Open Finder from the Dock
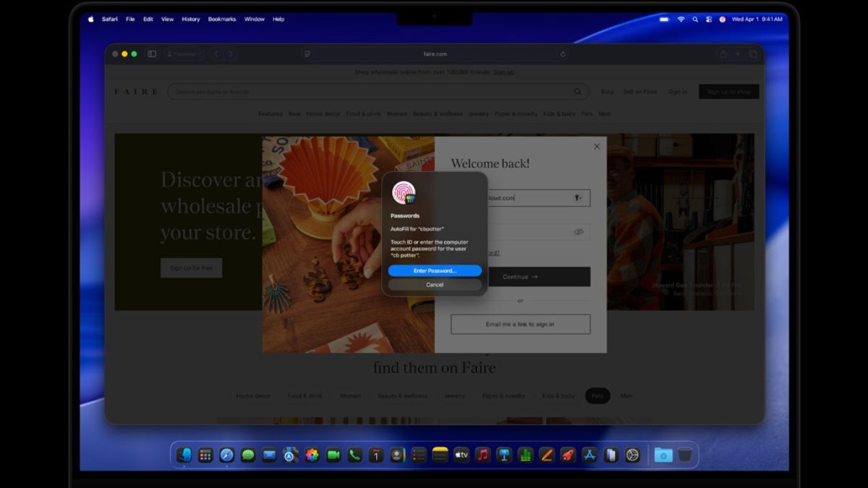868x488 pixels. 184,455
